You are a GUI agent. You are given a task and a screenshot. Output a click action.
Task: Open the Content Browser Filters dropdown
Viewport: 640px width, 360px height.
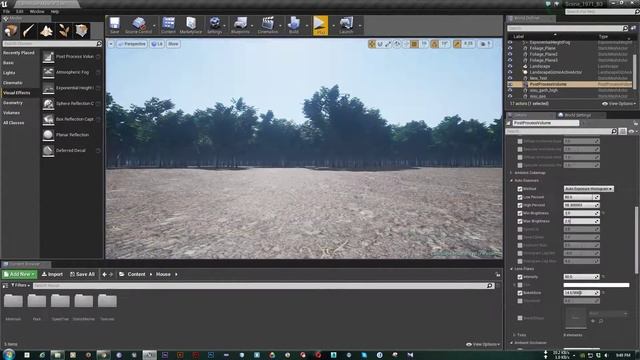coord(20,285)
